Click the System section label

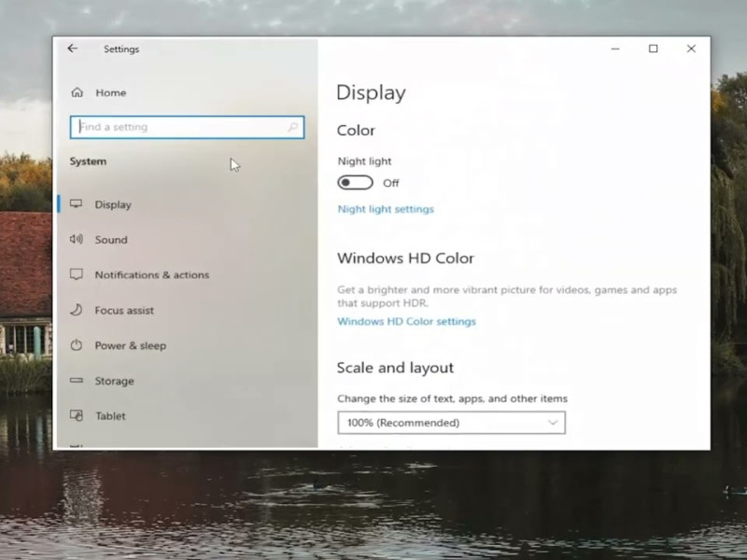[x=88, y=161]
